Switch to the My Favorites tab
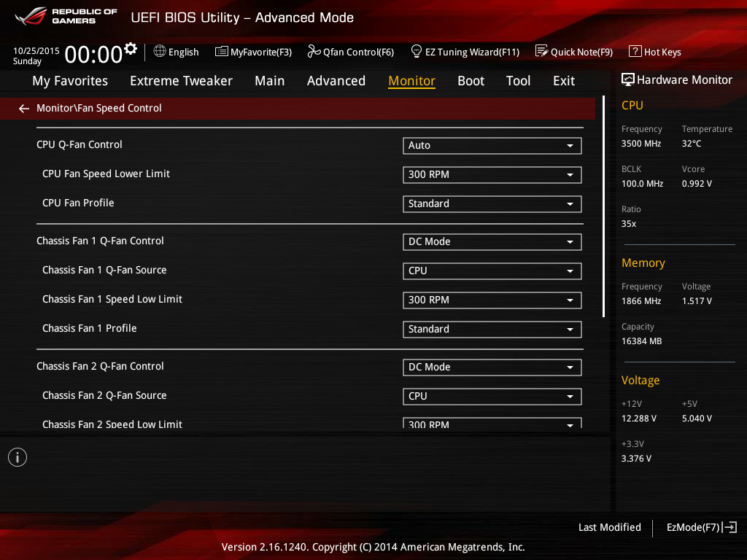 [70, 81]
